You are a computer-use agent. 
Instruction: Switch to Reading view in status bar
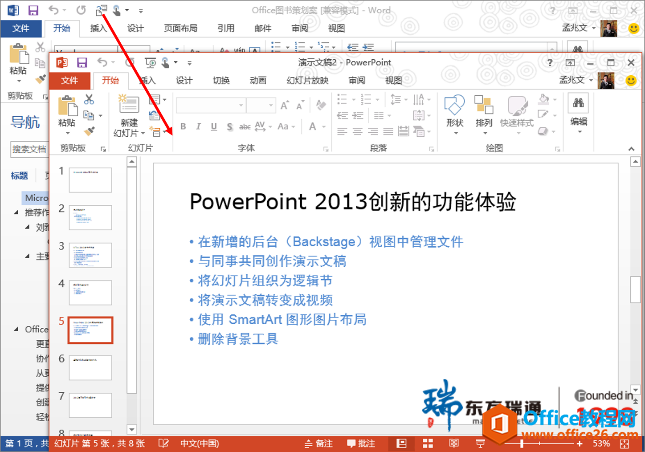[x=454, y=443]
